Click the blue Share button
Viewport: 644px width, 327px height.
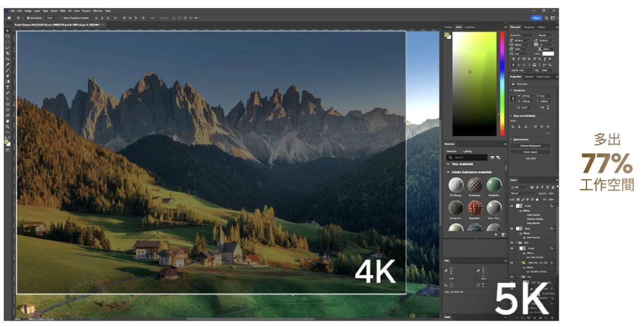pos(535,18)
